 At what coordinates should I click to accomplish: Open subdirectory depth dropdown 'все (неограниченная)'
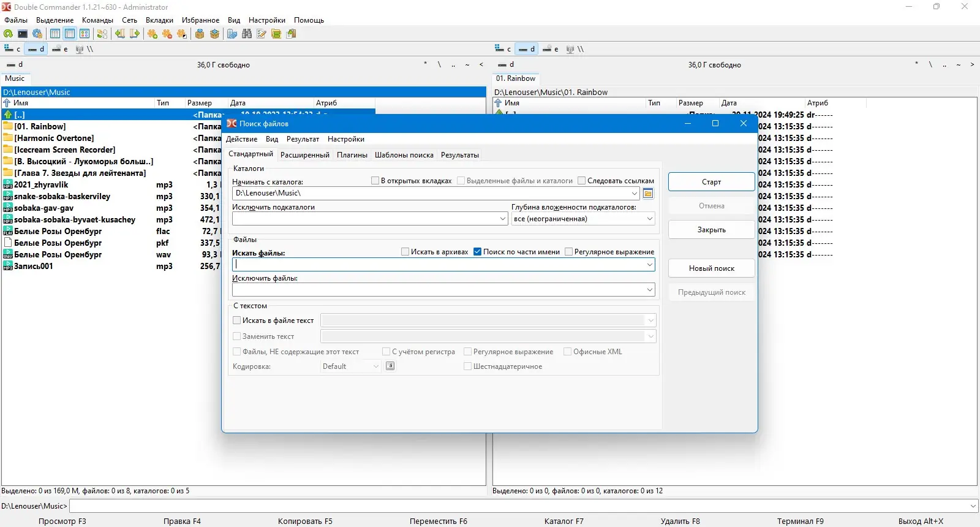click(583, 219)
